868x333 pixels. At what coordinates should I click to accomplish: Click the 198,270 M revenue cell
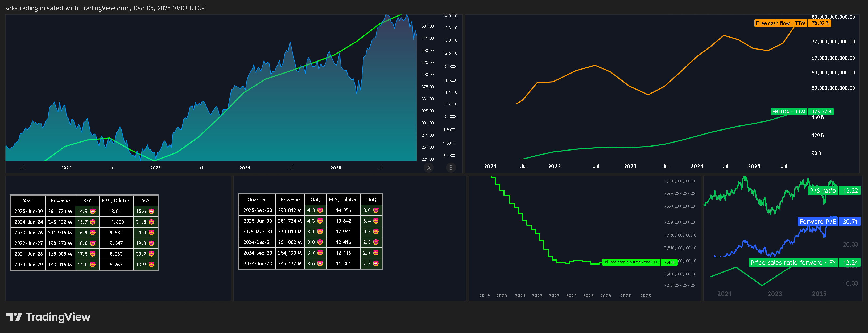(x=60, y=243)
